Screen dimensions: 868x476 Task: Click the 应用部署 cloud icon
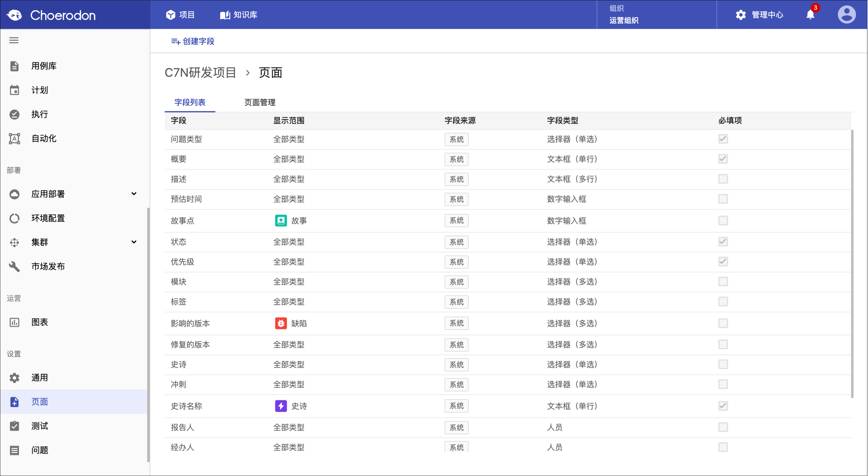pos(14,194)
